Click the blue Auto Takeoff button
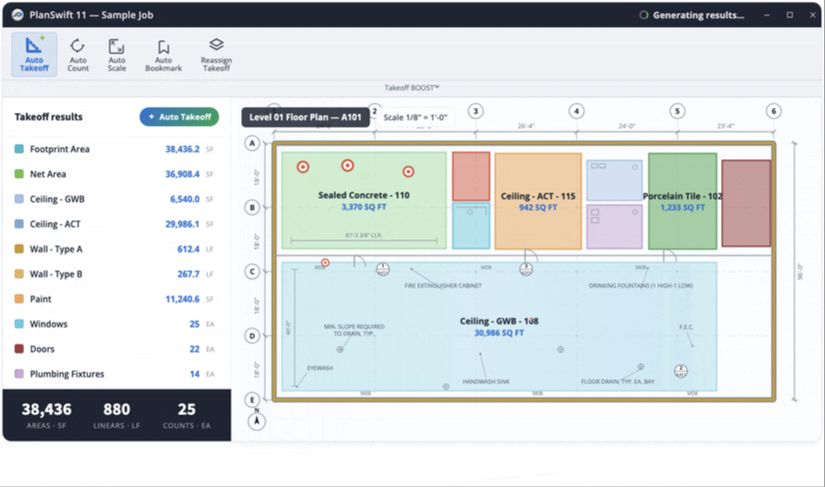Screen dimensions: 825x487 [179, 117]
